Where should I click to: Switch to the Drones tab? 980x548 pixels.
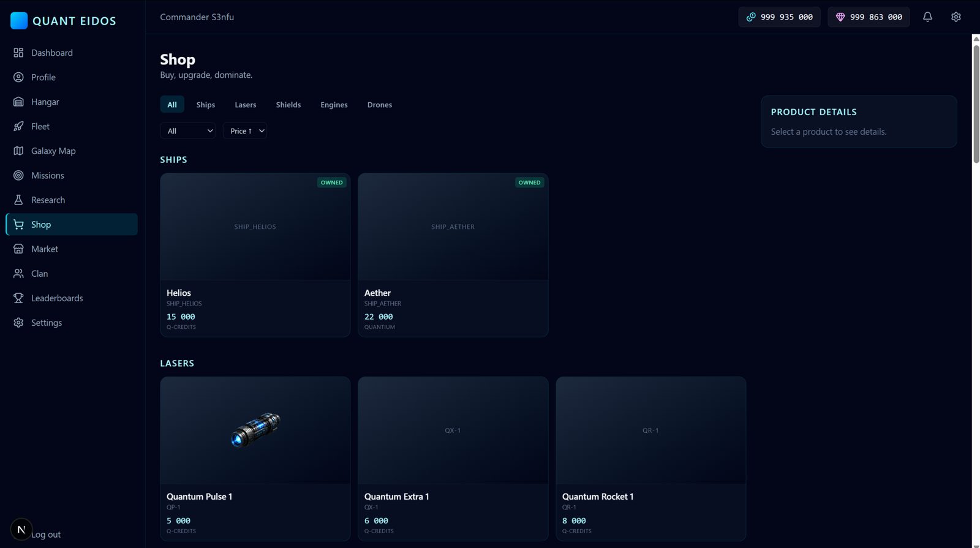click(380, 105)
